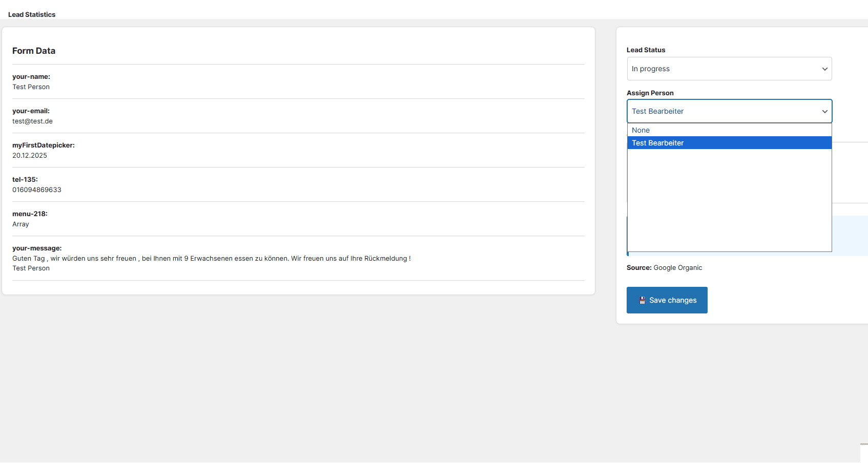
Task: Click the date value 20.12.2025
Action: click(29, 155)
